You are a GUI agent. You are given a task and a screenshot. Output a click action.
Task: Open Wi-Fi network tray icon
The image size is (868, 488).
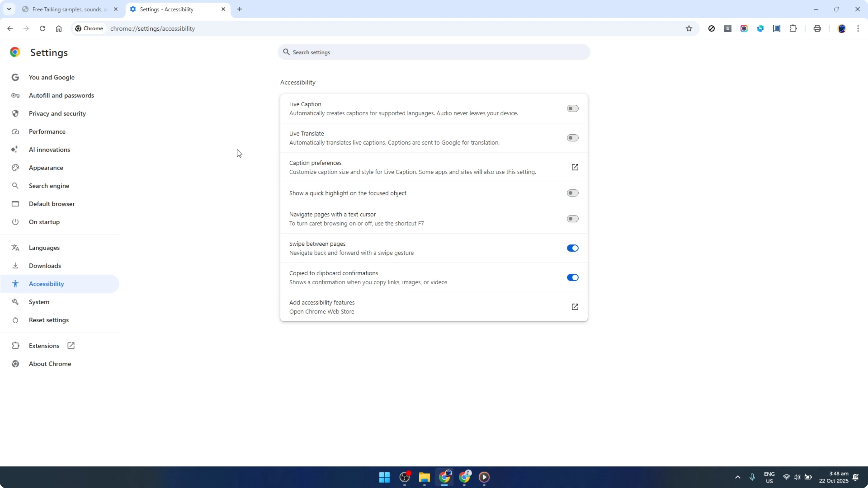click(x=786, y=477)
